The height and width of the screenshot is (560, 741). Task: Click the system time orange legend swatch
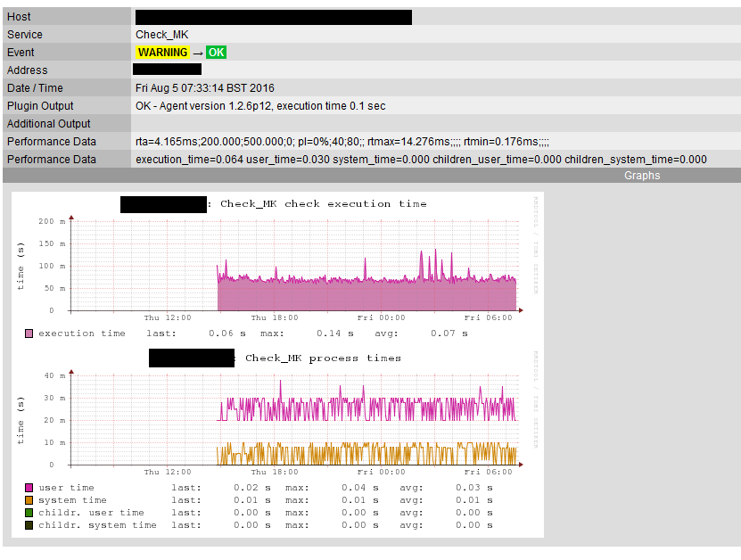[29, 500]
